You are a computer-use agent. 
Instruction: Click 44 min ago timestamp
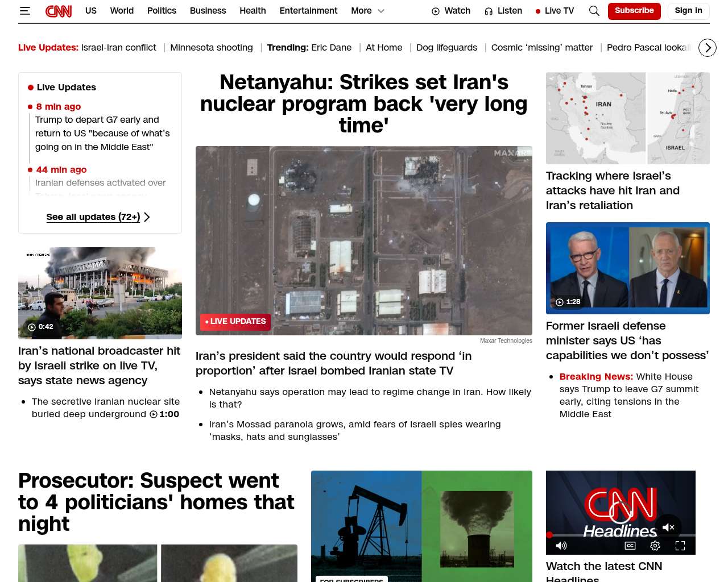tap(61, 170)
